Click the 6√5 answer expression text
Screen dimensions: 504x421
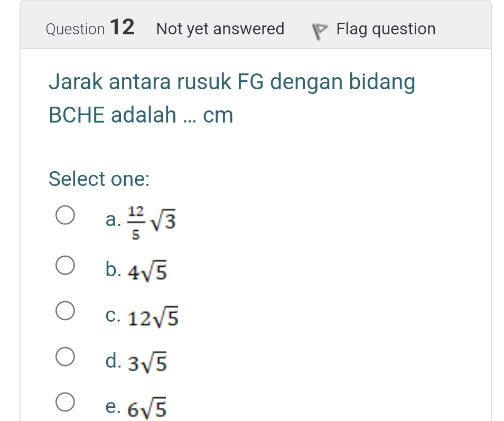click(x=148, y=407)
